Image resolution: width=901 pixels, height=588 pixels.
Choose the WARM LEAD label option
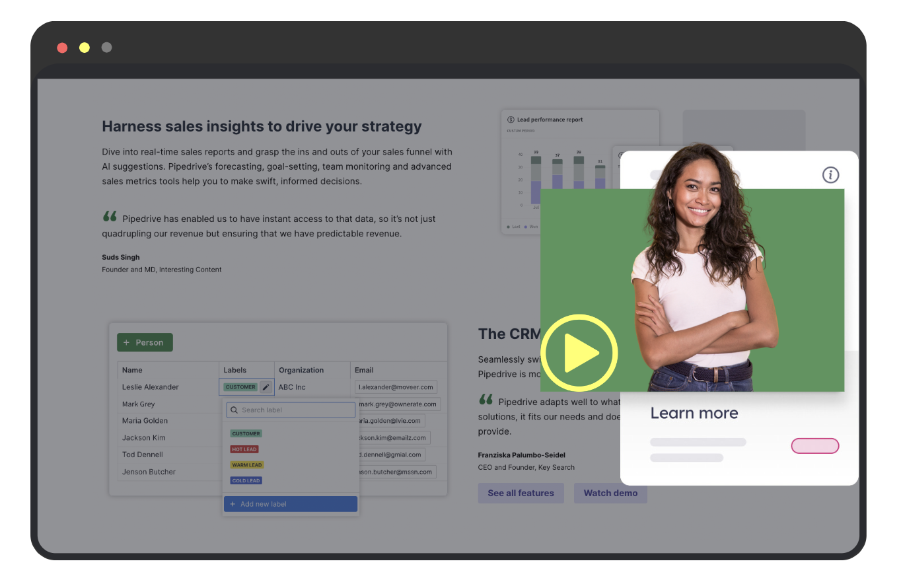[x=247, y=465]
